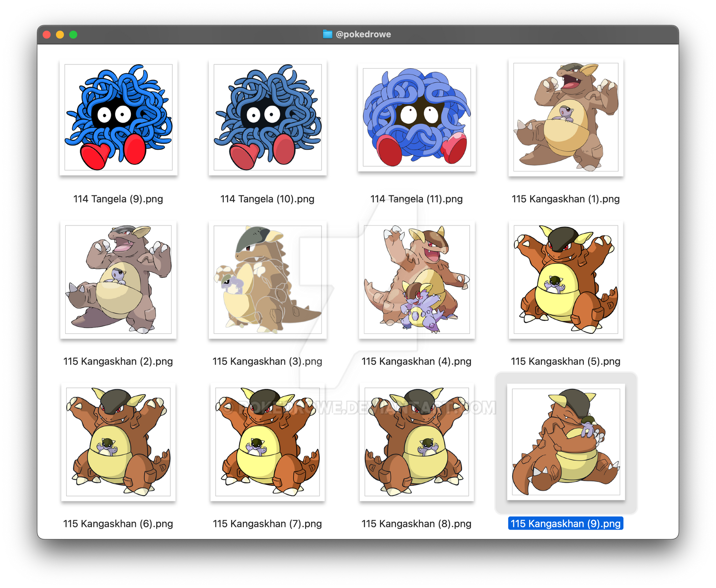
Task: Click the file name 114 Tangela (9).png
Action: click(x=118, y=199)
